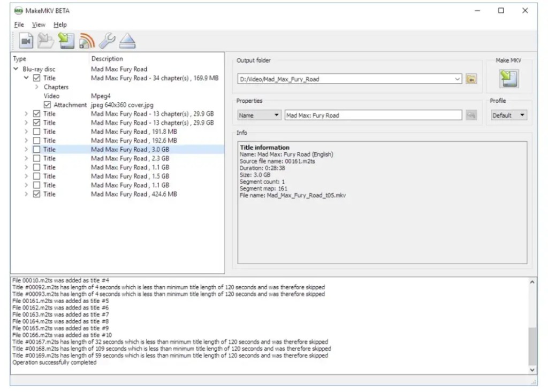
Task: Uncheck the cover.jpg Attachment checkbox
Action: [48, 105]
